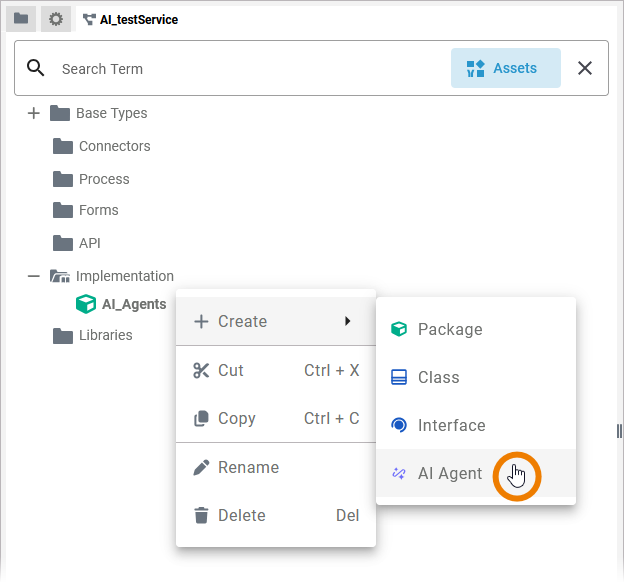Choose AI Agent from the Create submenu
Viewport: 624px width, 583px height.
click(x=450, y=474)
